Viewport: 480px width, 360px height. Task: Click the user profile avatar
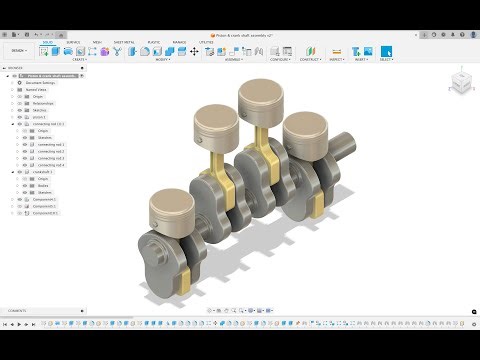473,34
